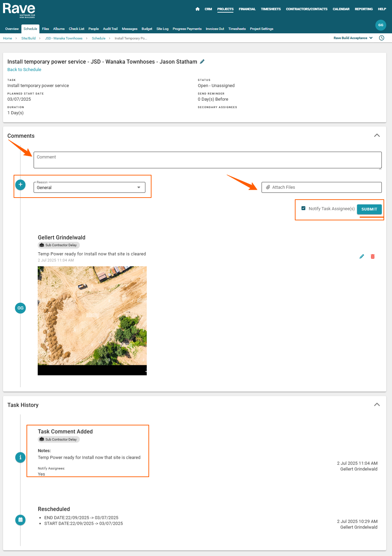Viewport: 392px width, 556px height.
Task: Click Sub Contractor Delay tag on comment
Action: [x=59, y=245]
